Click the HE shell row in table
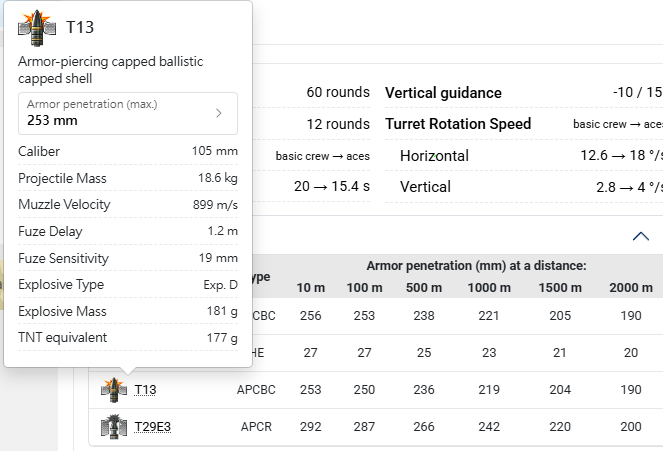Viewport: 663px width, 451px height. pos(376,353)
